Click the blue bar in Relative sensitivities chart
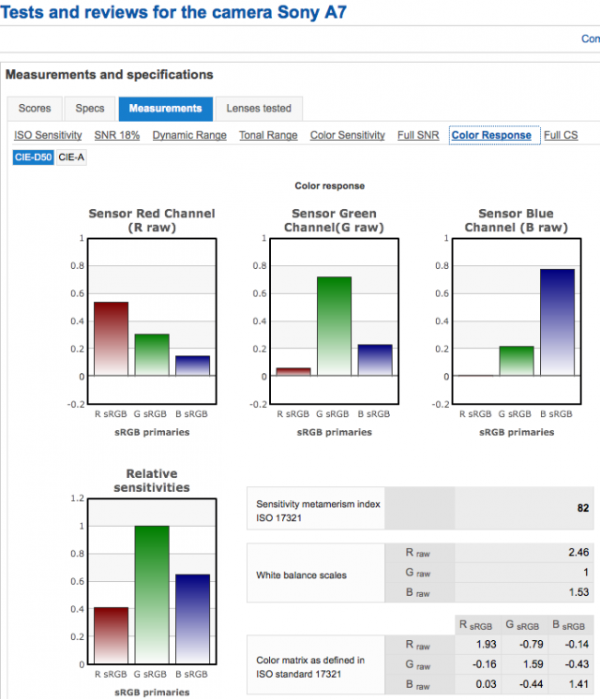Screen dimensions: 600x700 click(192, 618)
